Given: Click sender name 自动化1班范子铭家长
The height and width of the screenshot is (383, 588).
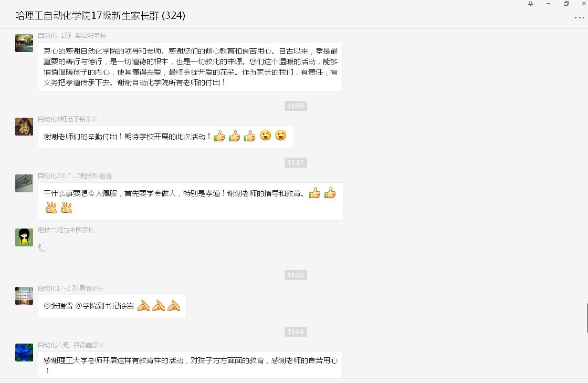Looking at the screenshot, I should point(68,119).
